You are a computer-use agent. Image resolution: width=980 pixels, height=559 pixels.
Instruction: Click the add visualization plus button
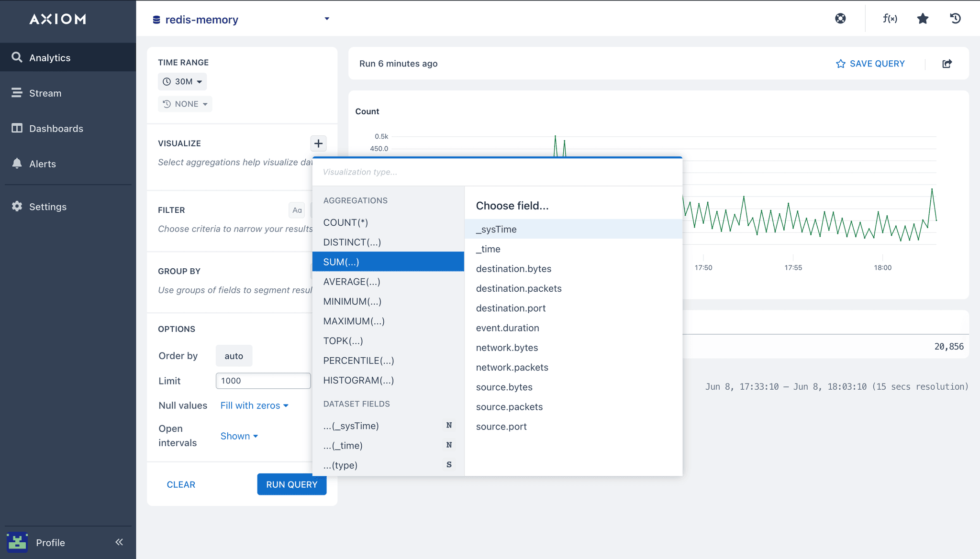coord(318,143)
